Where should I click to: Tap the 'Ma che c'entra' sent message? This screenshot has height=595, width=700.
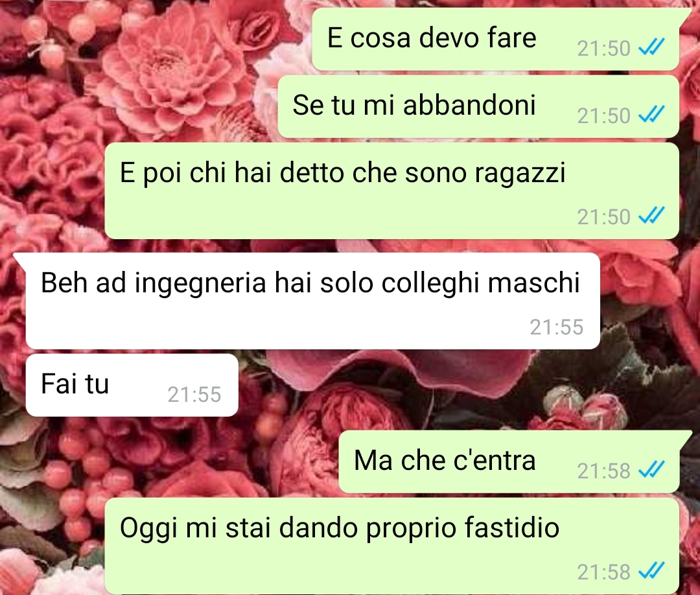point(509,461)
